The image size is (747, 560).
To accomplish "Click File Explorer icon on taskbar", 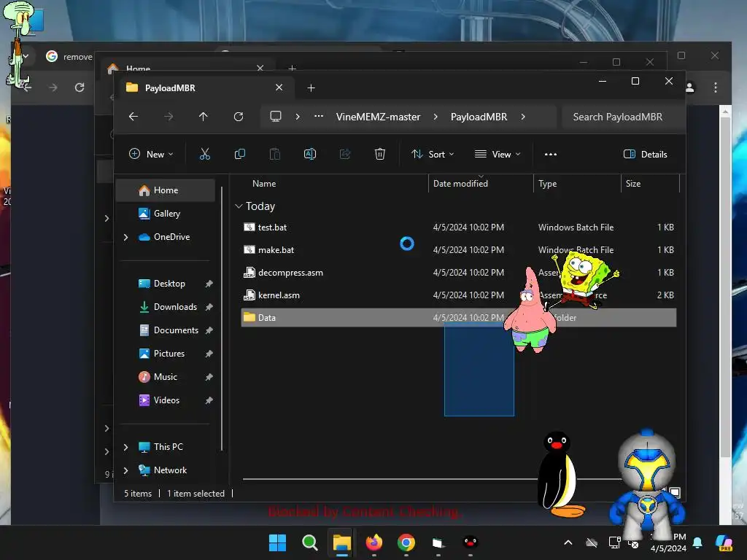I will (342, 542).
